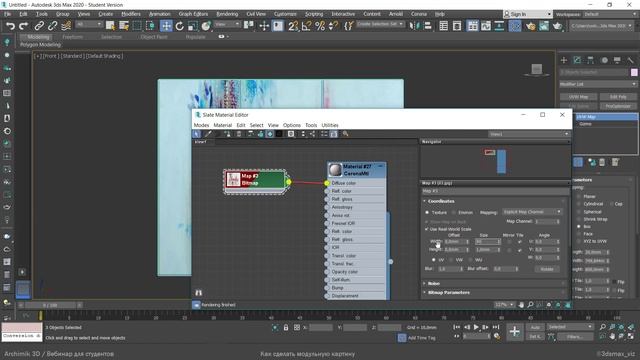Open the Slate Material menu
640x360 pixels.
pos(222,125)
